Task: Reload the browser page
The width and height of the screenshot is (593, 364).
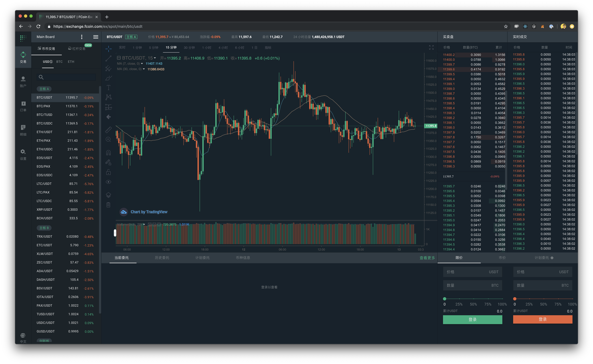Action: tap(38, 27)
